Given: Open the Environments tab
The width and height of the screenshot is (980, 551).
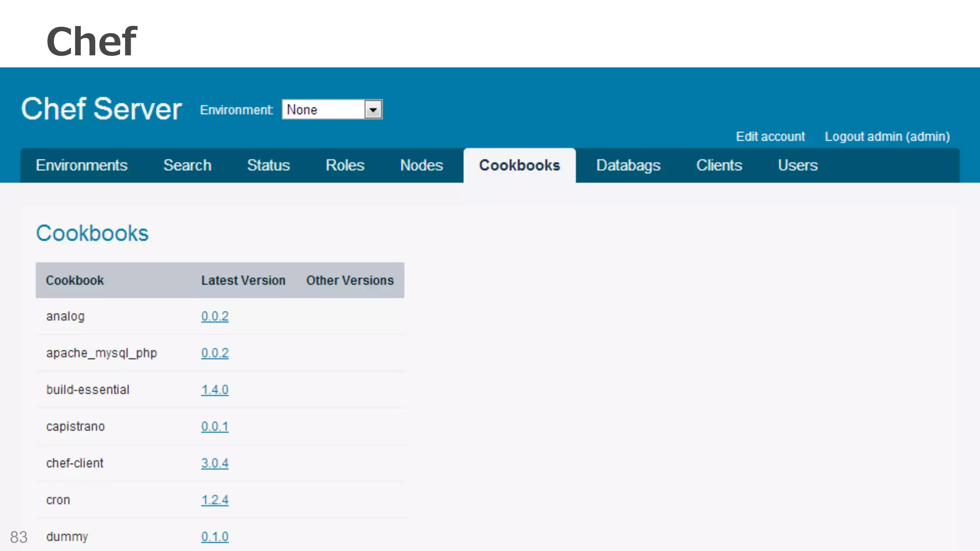Looking at the screenshot, I should 82,165.
